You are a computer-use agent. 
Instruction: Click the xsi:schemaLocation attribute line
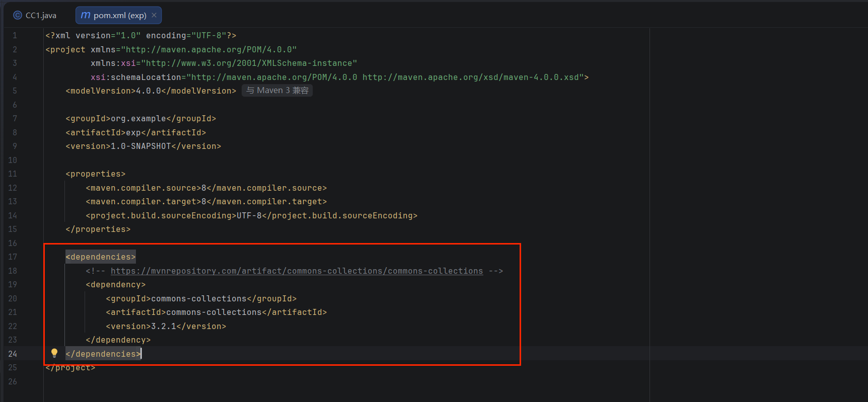click(x=339, y=77)
